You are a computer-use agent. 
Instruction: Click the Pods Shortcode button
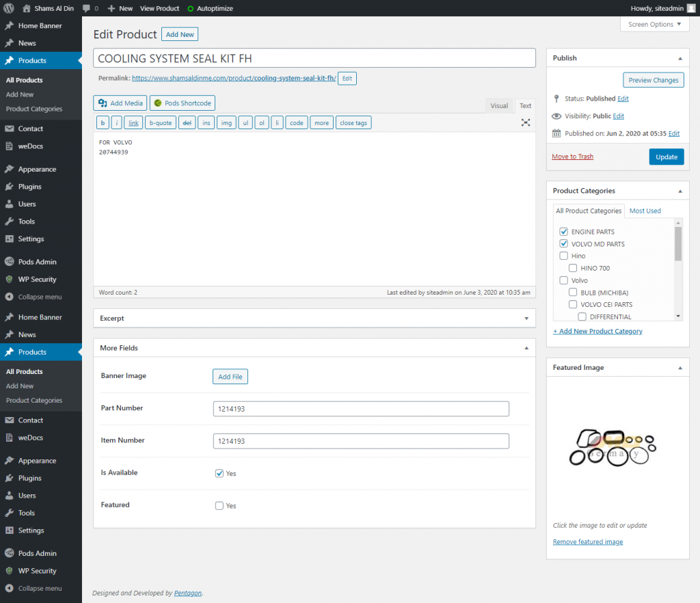click(x=183, y=103)
